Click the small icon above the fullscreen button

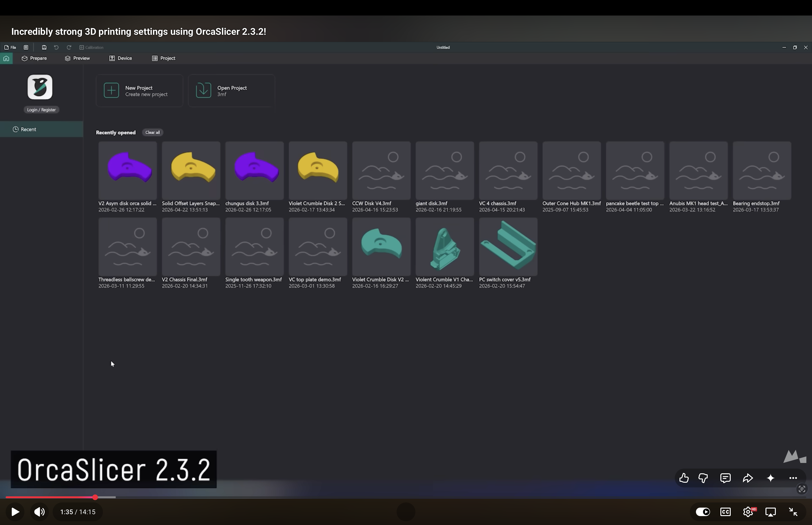tap(802, 489)
